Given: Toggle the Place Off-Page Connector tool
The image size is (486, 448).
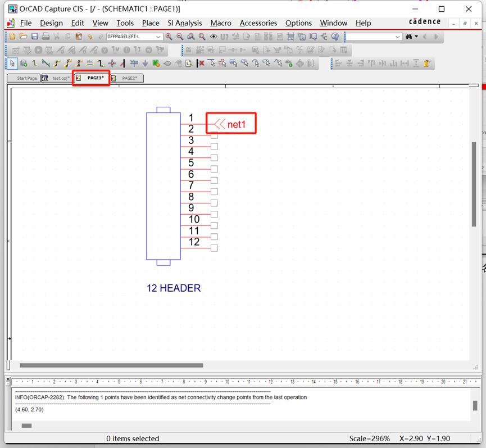Looking at the screenshot, I should point(189,63).
